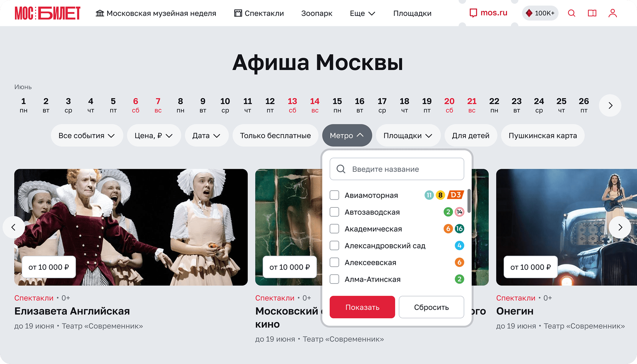
Task: Show previous event cards with left arrow
Action: (14, 227)
